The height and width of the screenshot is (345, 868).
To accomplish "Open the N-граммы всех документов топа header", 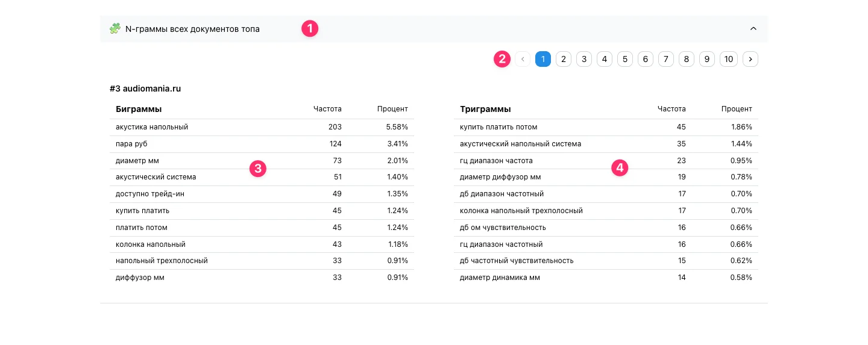I will (x=434, y=29).
